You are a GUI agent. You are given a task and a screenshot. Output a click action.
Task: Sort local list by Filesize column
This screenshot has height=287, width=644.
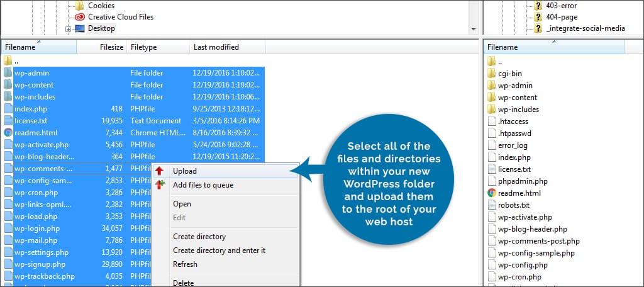tap(101, 47)
